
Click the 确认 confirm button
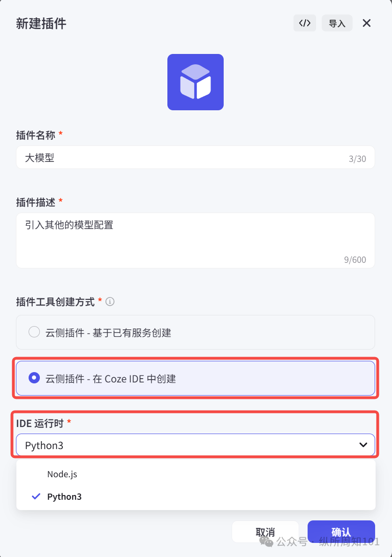[341, 531]
